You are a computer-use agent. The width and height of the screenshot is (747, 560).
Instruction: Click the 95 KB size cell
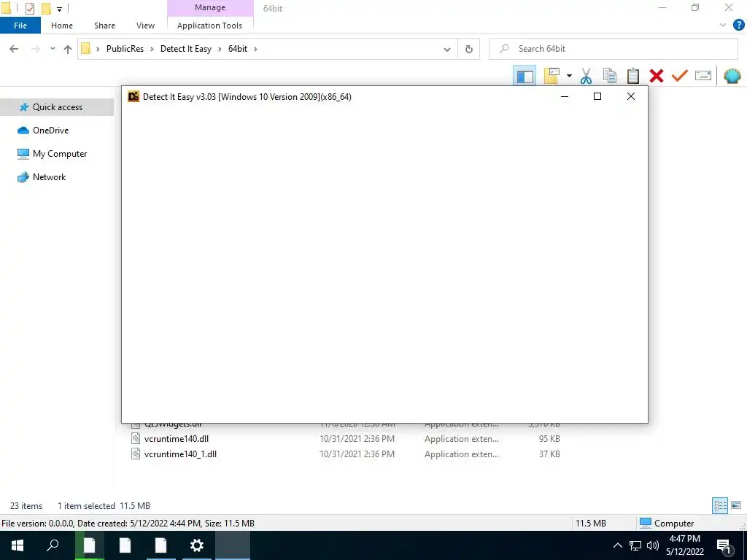point(549,438)
